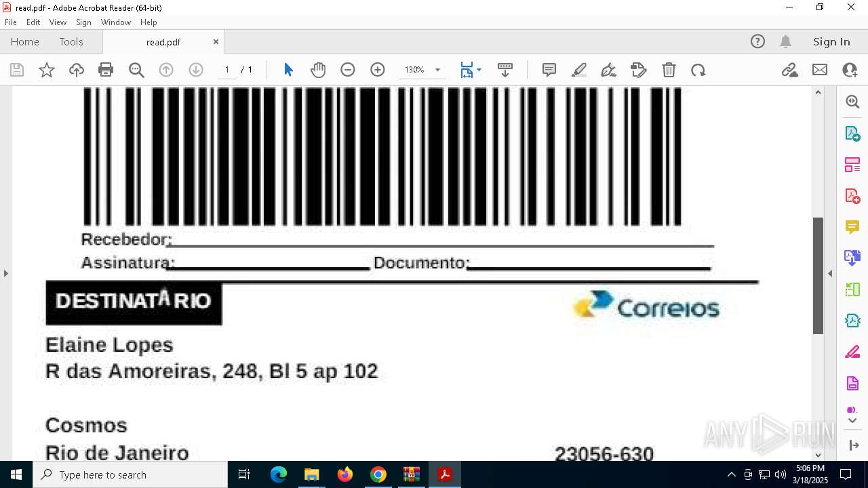This screenshot has height=488, width=868.
Task: Open the Windows Start menu
Action: pyautogui.click(x=16, y=474)
